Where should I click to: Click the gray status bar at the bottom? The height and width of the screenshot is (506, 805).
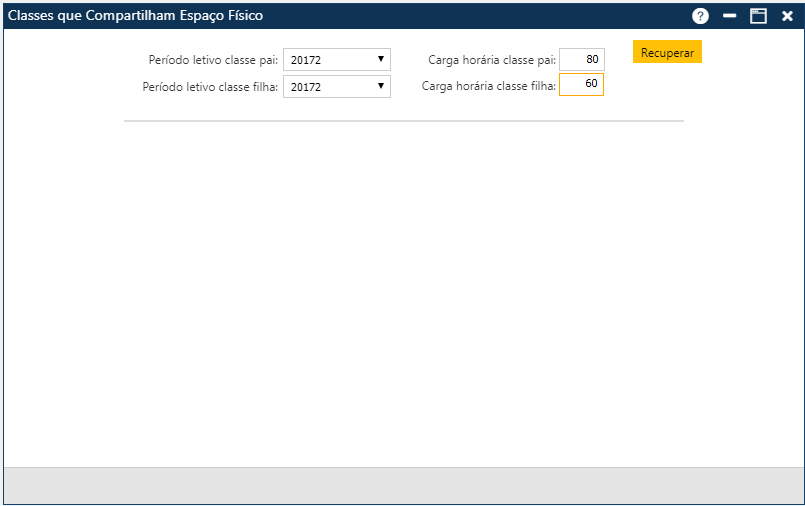point(403,485)
